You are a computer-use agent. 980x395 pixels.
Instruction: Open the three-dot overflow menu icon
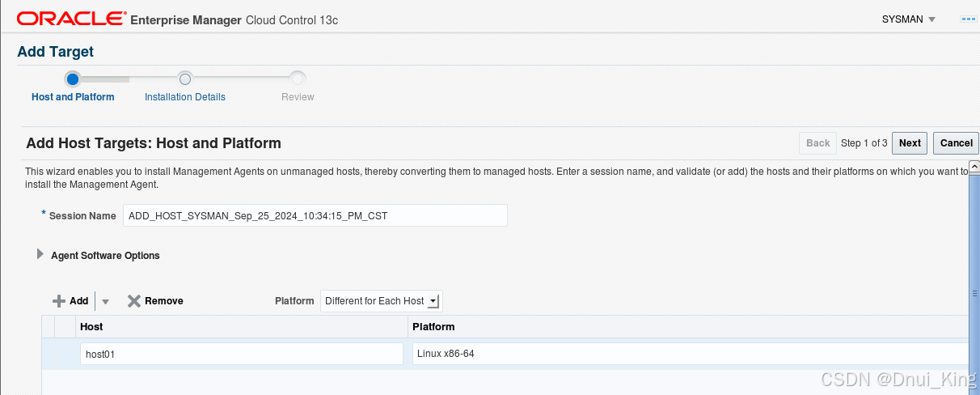(x=968, y=19)
